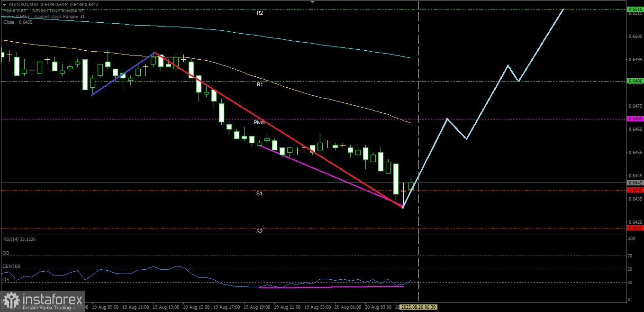Click the 70 level on RSI scale
Screen dimensions: 644x312
click(x=631, y=256)
